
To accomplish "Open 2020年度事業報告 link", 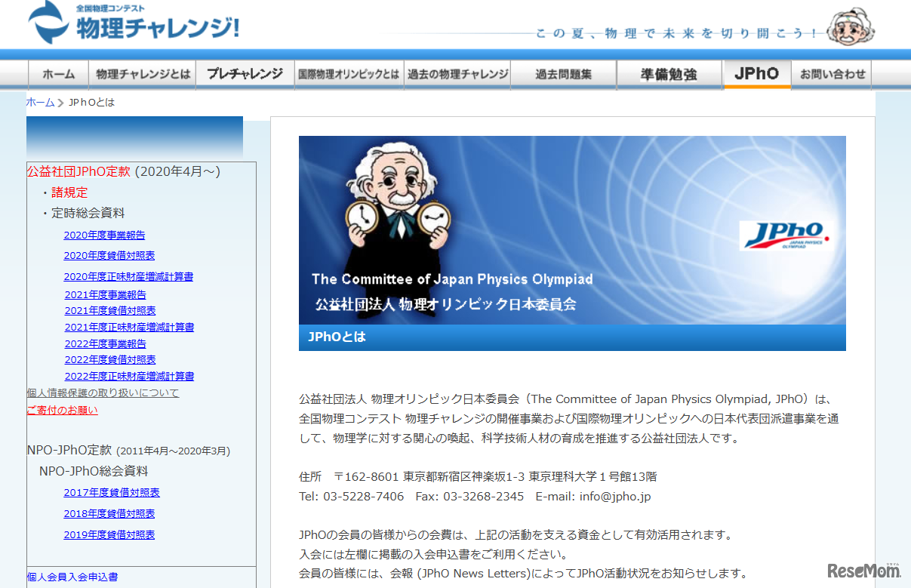I will click(x=104, y=235).
